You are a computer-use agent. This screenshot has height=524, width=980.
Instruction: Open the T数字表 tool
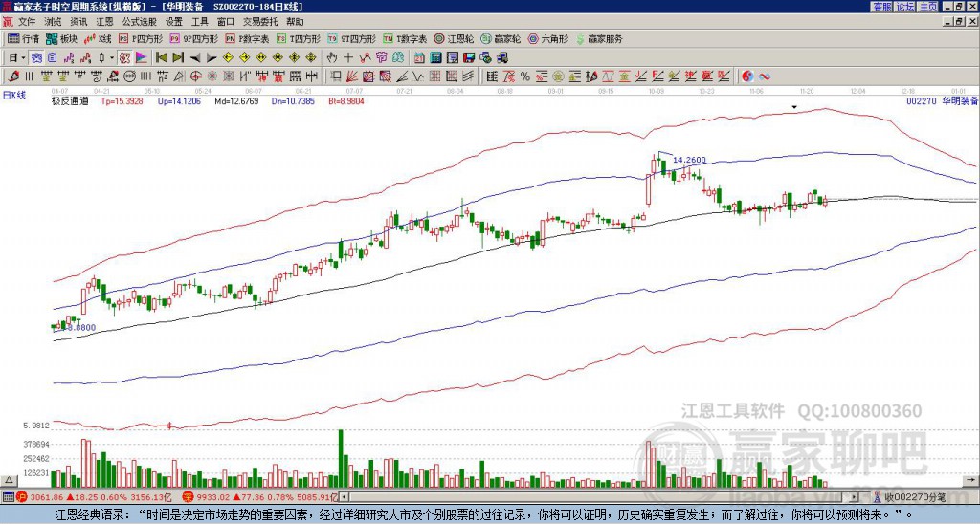(x=405, y=38)
